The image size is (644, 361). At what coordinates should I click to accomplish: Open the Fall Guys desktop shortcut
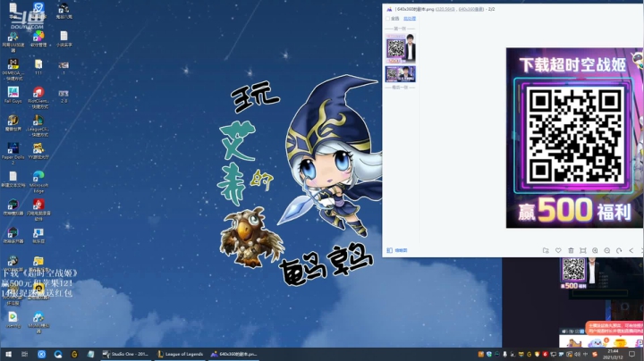coord(13,95)
